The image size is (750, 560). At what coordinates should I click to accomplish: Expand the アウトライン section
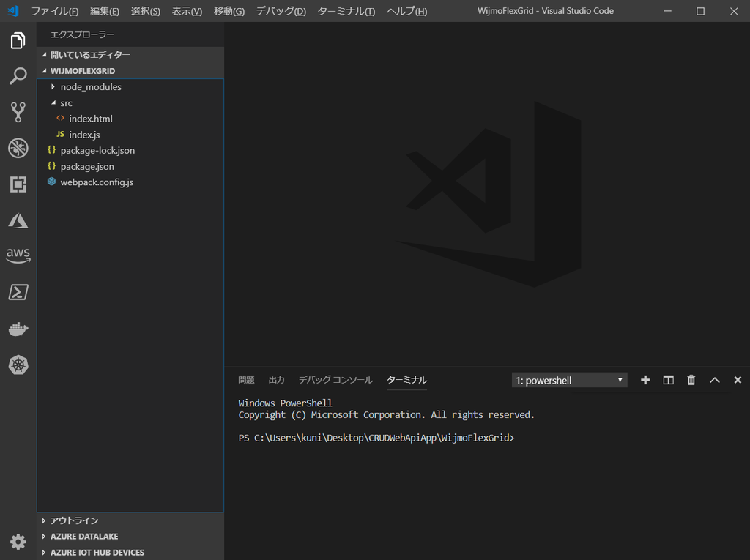[130, 520]
